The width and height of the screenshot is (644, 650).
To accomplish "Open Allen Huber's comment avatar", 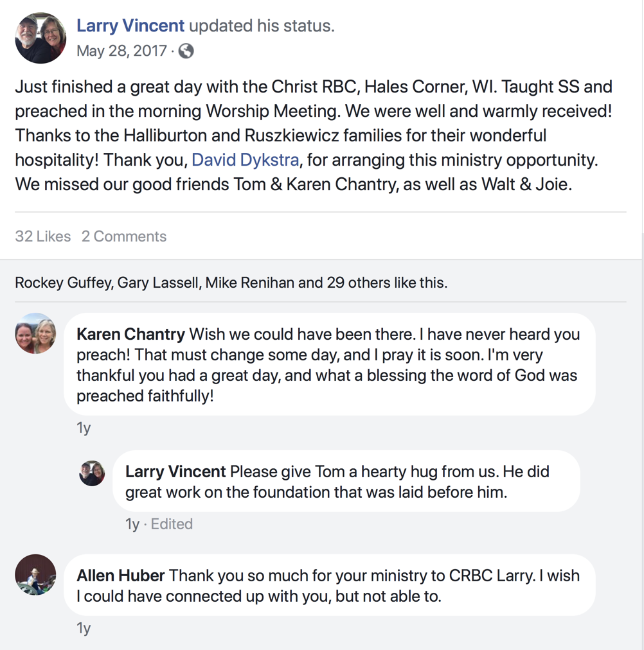I will click(35, 574).
